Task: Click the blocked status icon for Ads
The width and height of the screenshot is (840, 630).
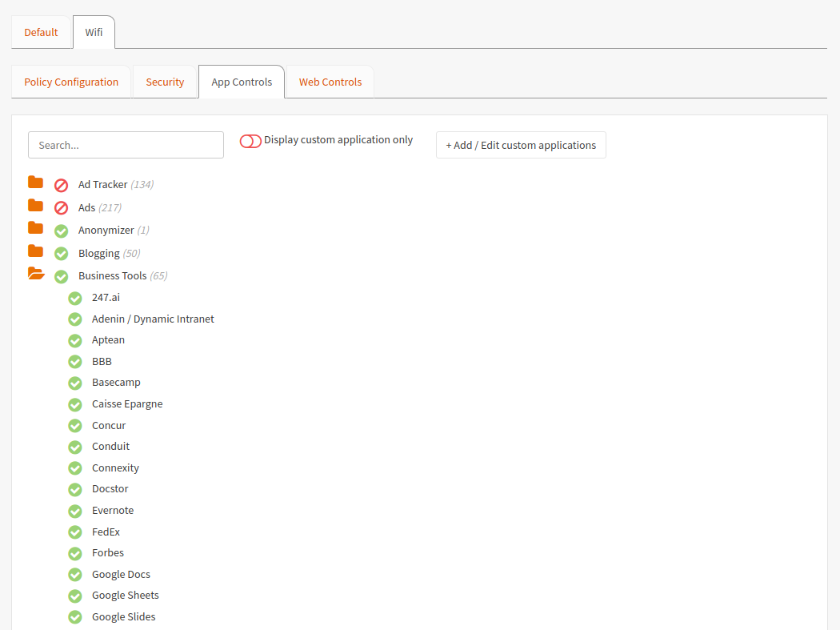Action: [x=61, y=208]
